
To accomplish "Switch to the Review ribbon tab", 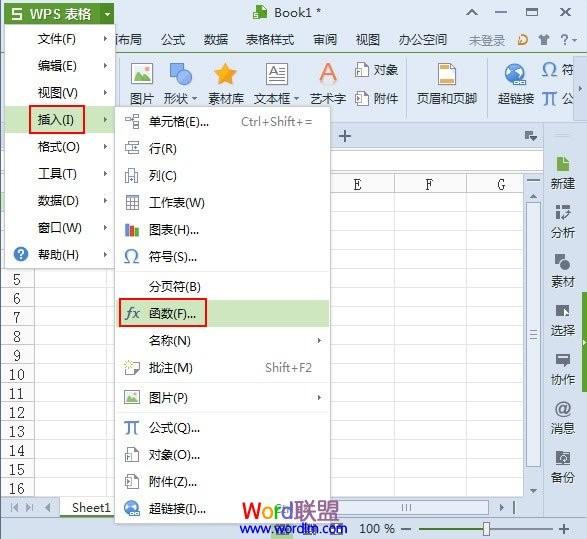I will 325,39.
